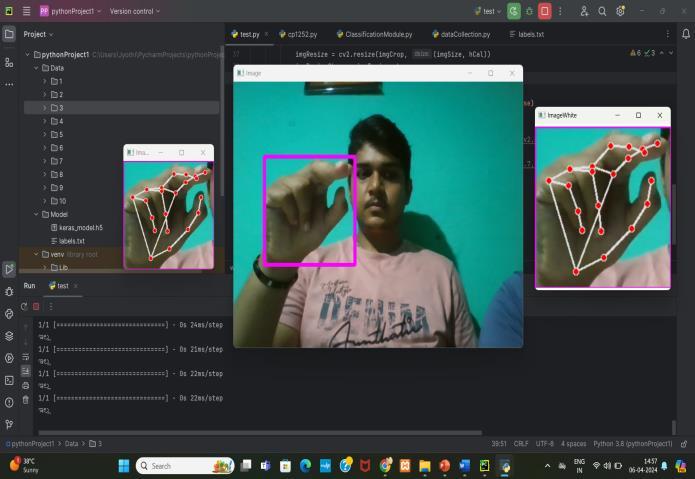Open notifications bell icon
The image size is (695, 479).
pos(686,34)
